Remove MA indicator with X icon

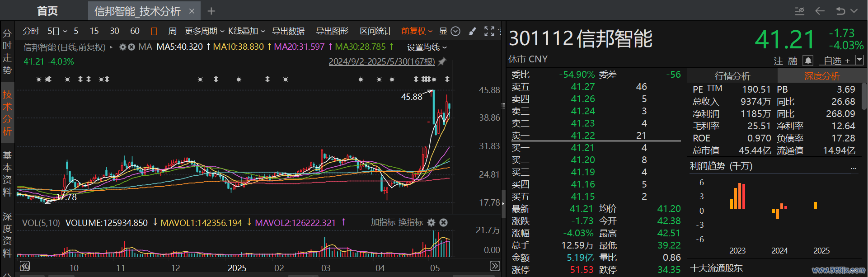pyautogui.click(x=131, y=47)
